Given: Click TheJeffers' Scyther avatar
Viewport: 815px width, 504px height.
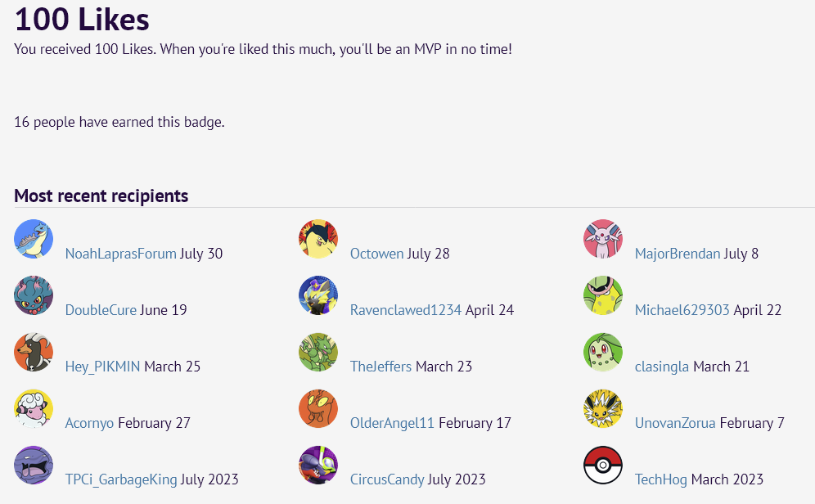Looking at the screenshot, I should [x=318, y=353].
